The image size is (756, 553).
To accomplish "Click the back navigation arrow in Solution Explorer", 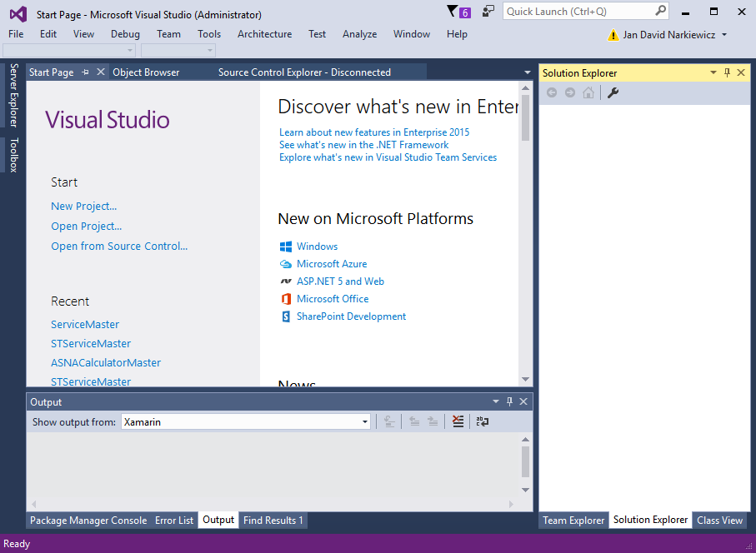I will [552, 92].
